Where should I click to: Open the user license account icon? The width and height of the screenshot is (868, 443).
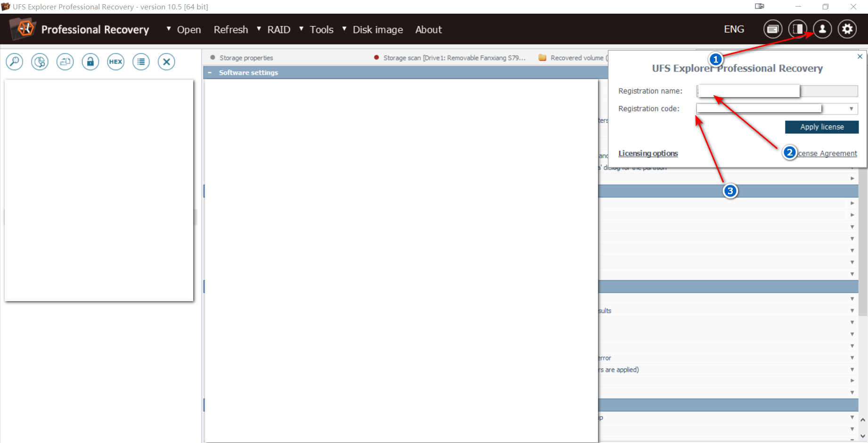point(822,29)
